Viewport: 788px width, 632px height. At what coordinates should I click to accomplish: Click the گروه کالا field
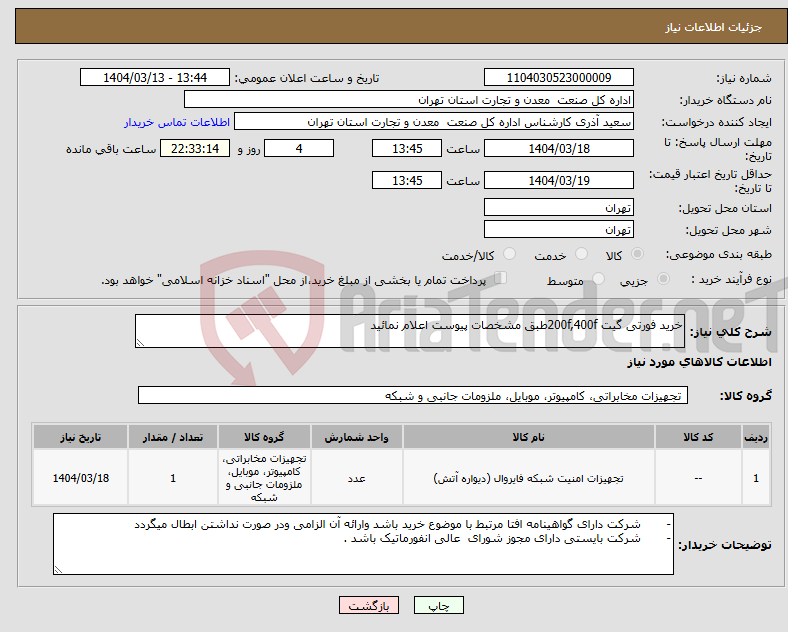[x=413, y=395]
